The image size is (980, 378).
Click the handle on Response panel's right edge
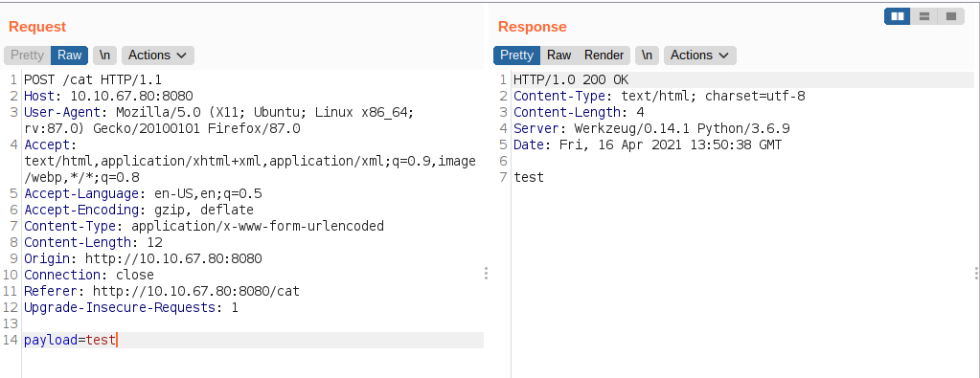click(x=976, y=273)
